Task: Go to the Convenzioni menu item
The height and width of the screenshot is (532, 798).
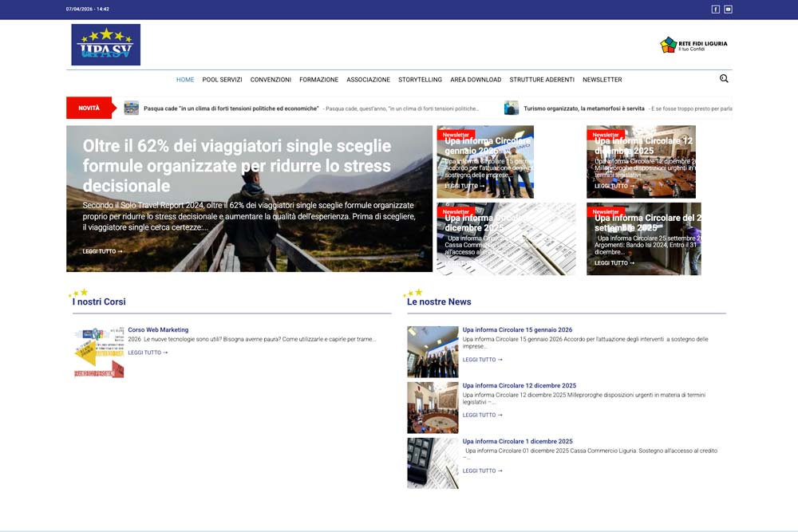Action: (271, 80)
